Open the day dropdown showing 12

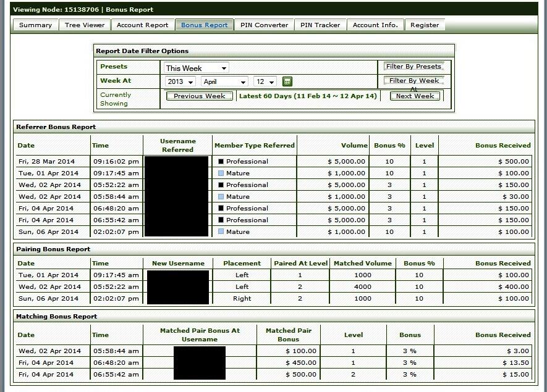[265, 81]
